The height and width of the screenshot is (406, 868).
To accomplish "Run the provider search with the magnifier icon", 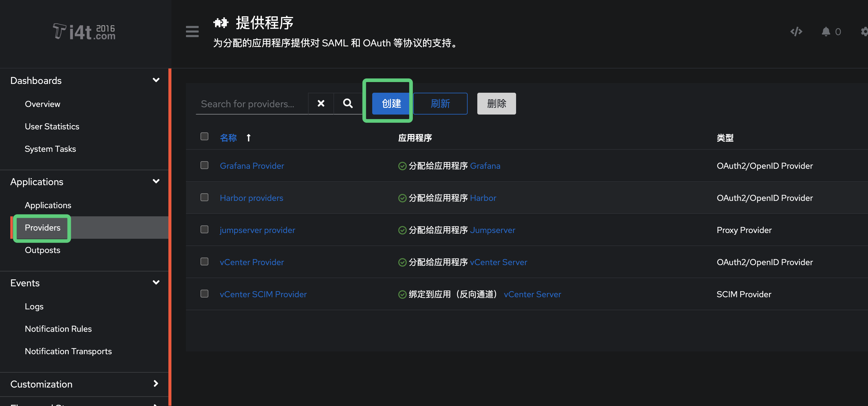I will pyautogui.click(x=347, y=104).
